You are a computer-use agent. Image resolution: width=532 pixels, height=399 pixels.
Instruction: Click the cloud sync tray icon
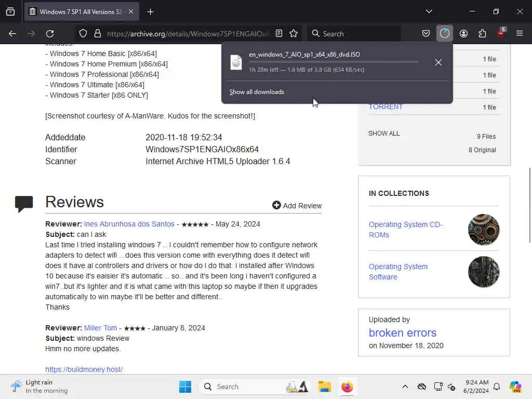point(422,387)
